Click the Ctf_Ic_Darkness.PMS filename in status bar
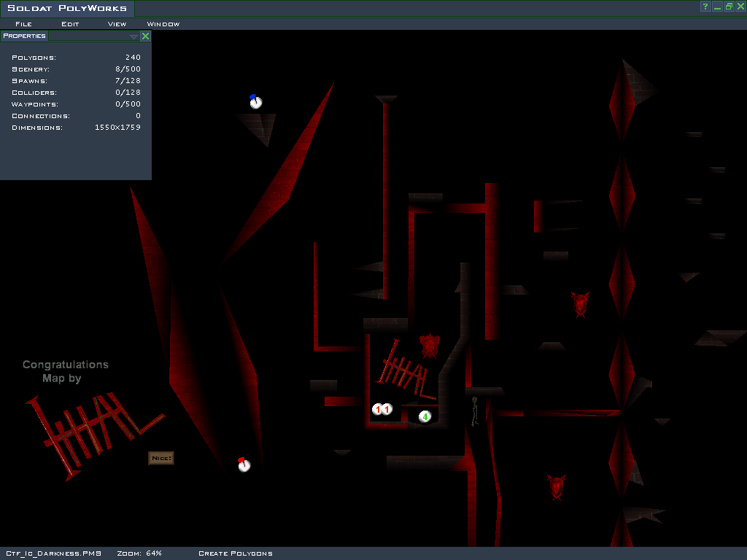 [x=53, y=553]
